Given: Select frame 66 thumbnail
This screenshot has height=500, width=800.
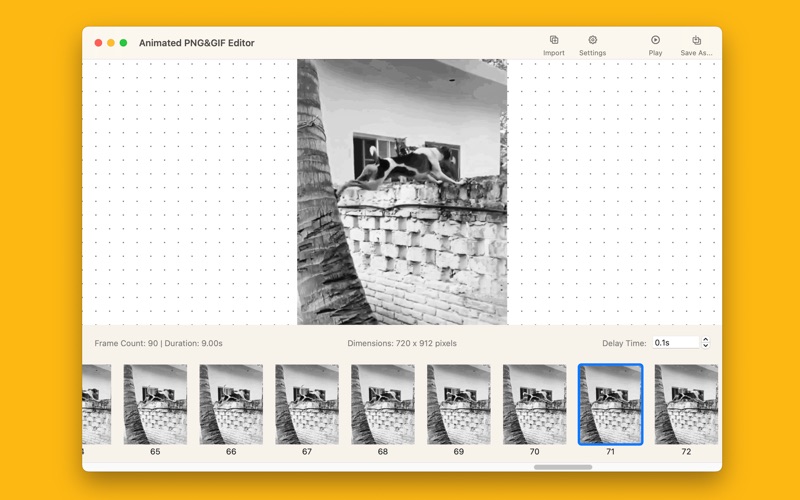Looking at the screenshot, I should click(x=231, y=404).
